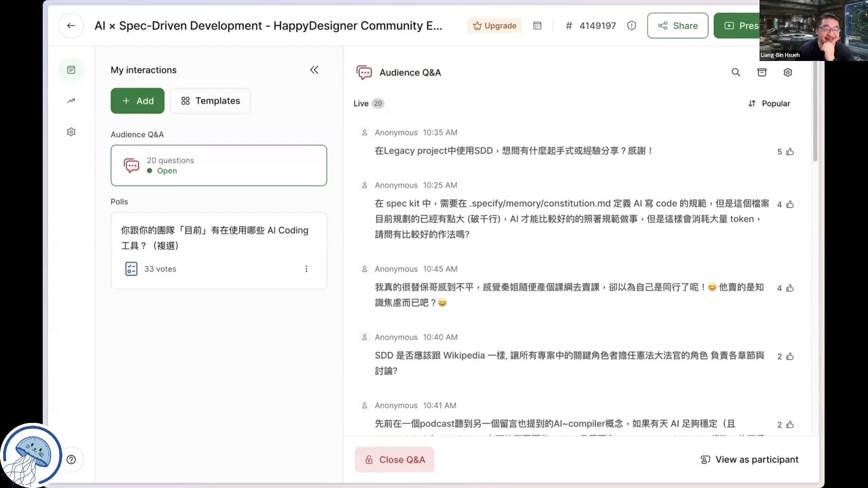868x488 pixels.
Task: Collapse the My interactions panel
Action: pyautogui.click(x=314, y=70)
